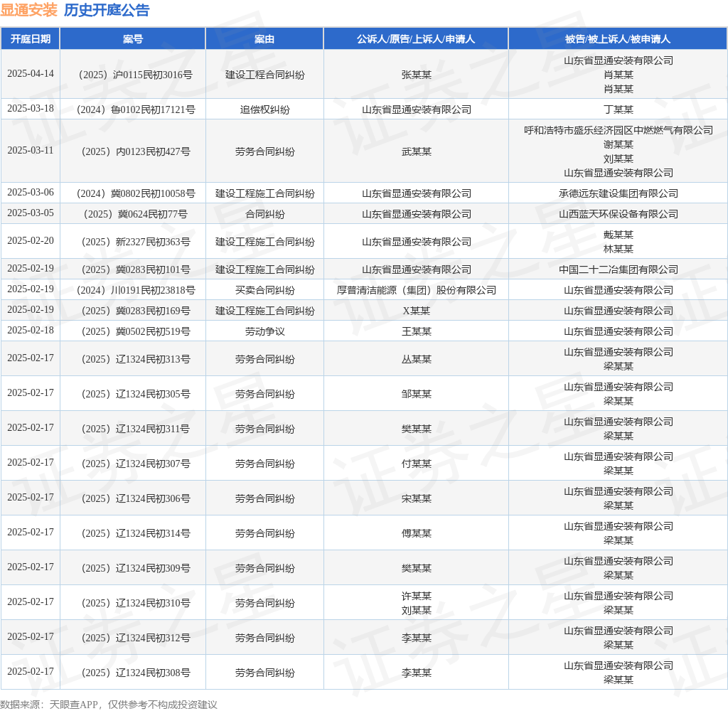Select date cell 2025-03-05
Viewport: 728px width, 711px height.
point(31,213)
